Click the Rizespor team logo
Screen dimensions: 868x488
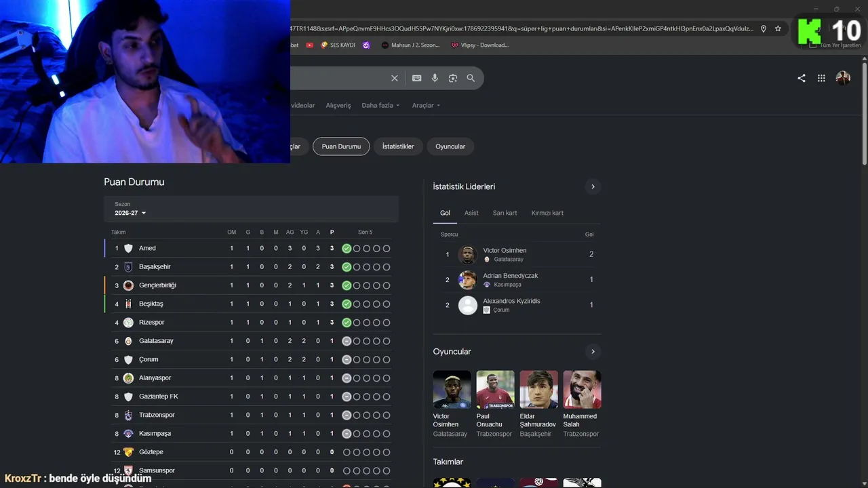128,323
